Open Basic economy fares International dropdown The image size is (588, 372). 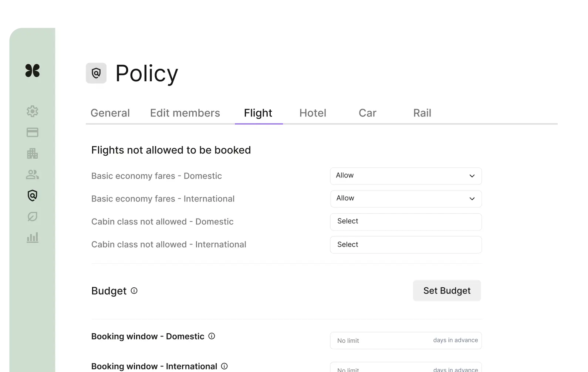(406, 199)
